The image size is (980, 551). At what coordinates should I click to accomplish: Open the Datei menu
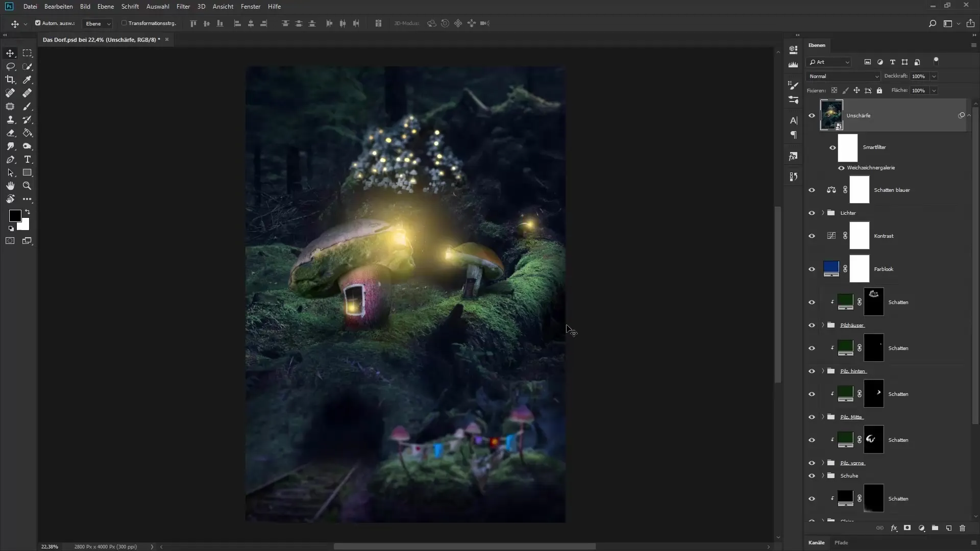[x=30, y=7]
